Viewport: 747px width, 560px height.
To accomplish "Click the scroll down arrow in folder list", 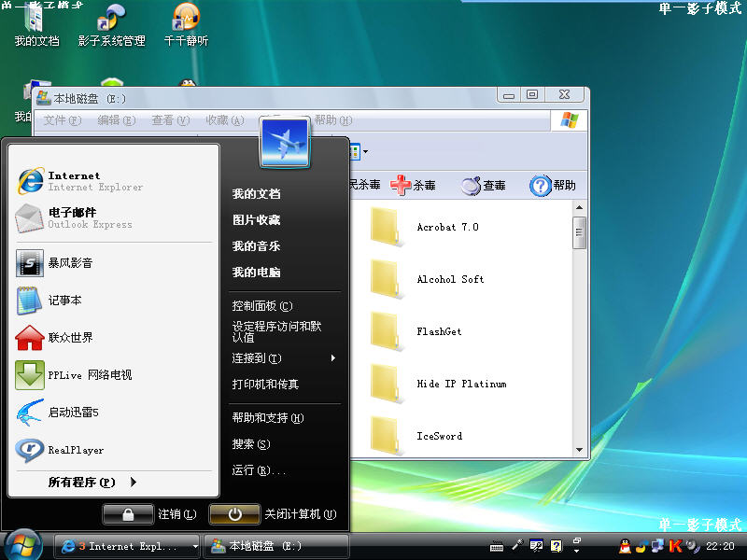I will click(x=579, y=450).
